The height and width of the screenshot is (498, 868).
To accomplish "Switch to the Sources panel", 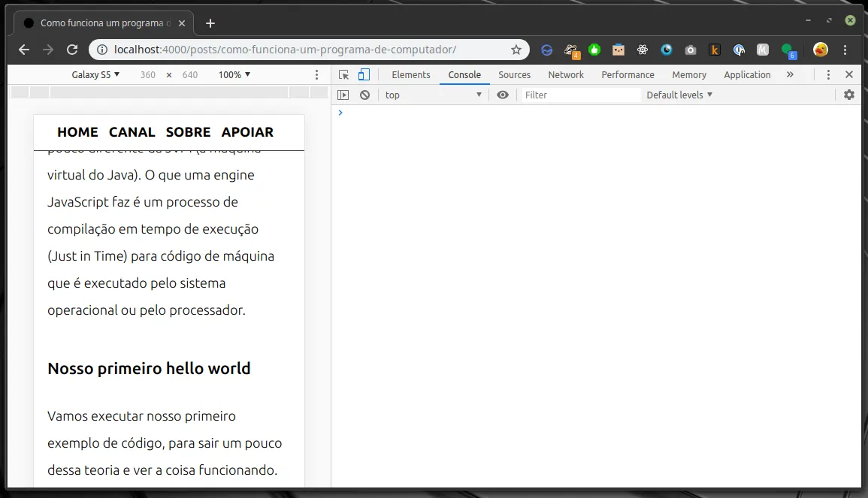I will point(514,74).
